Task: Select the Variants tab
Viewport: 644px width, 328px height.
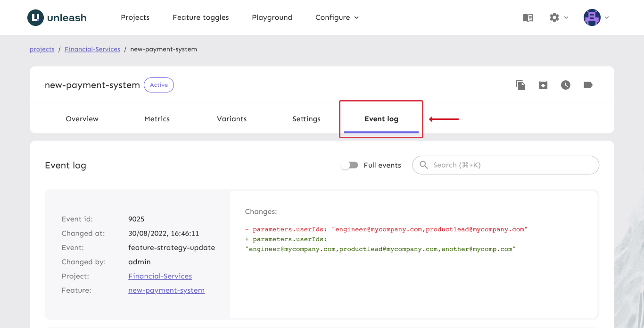Action: [231, 118]
